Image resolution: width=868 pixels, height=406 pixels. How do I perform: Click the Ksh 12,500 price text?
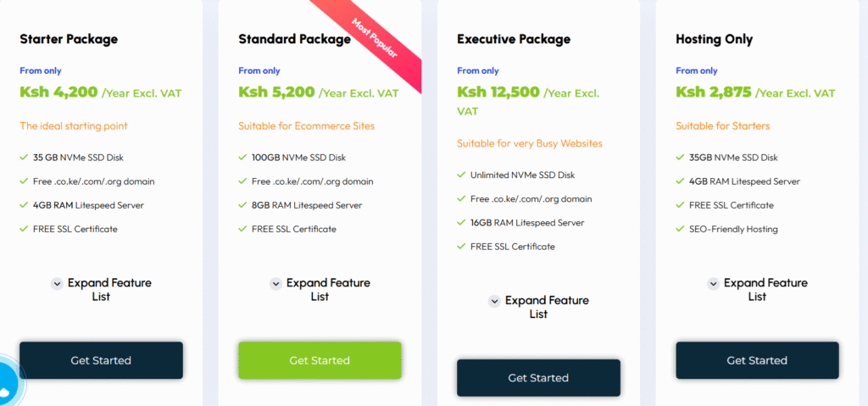coord(498,92)
